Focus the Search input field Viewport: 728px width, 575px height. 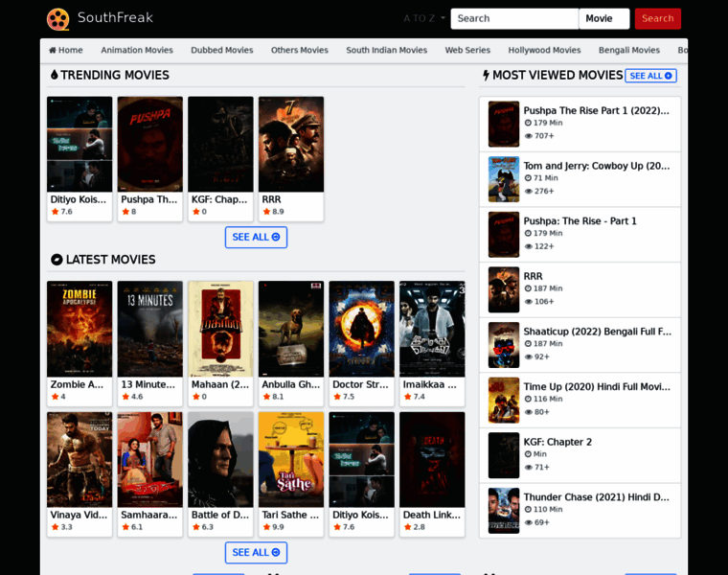[x=514, y=18]
